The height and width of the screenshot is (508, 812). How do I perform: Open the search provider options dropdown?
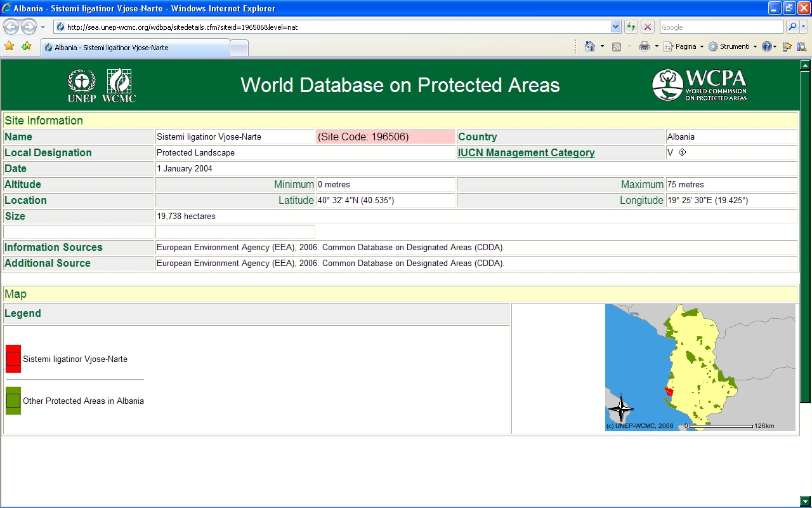click(x=804, y=27)
